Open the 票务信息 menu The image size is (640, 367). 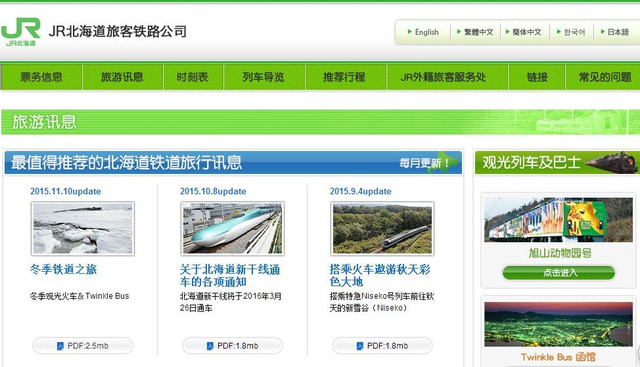42,77
